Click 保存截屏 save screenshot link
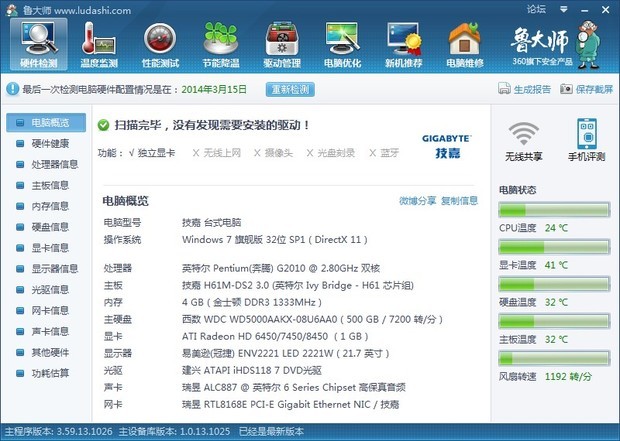The image size is (620, 441). (594, 89)
